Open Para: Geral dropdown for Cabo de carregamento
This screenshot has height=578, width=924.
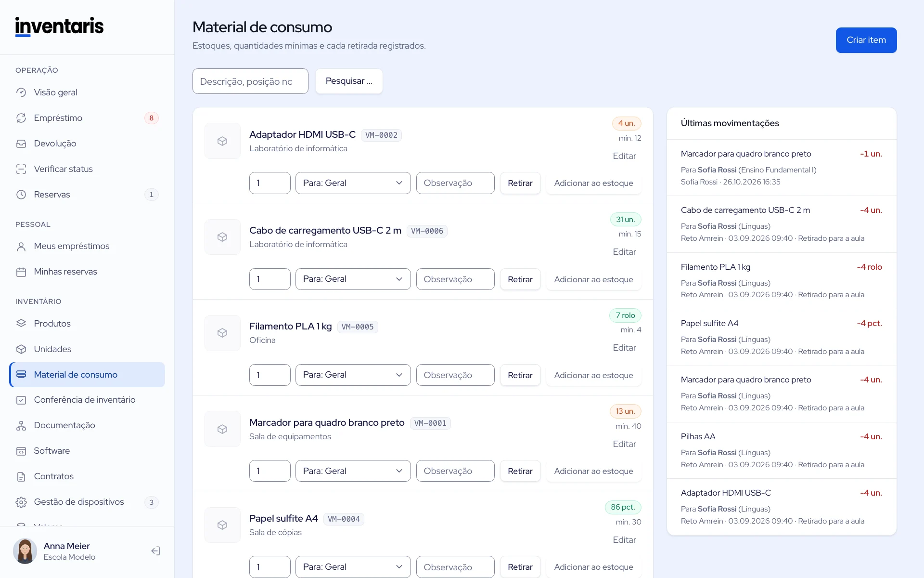(353, 279)
